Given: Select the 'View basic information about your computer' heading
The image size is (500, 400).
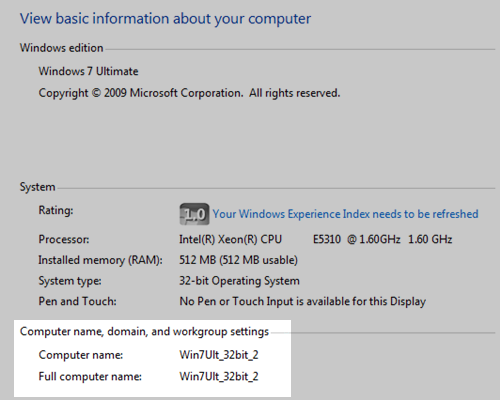Looking at the screenshot, I should point(165,19).
